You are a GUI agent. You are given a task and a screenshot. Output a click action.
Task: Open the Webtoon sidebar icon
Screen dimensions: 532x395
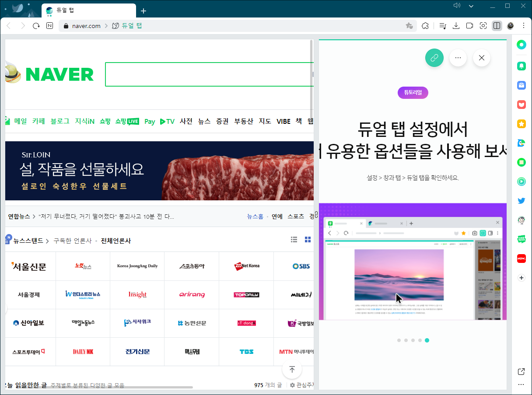point(521,239)
